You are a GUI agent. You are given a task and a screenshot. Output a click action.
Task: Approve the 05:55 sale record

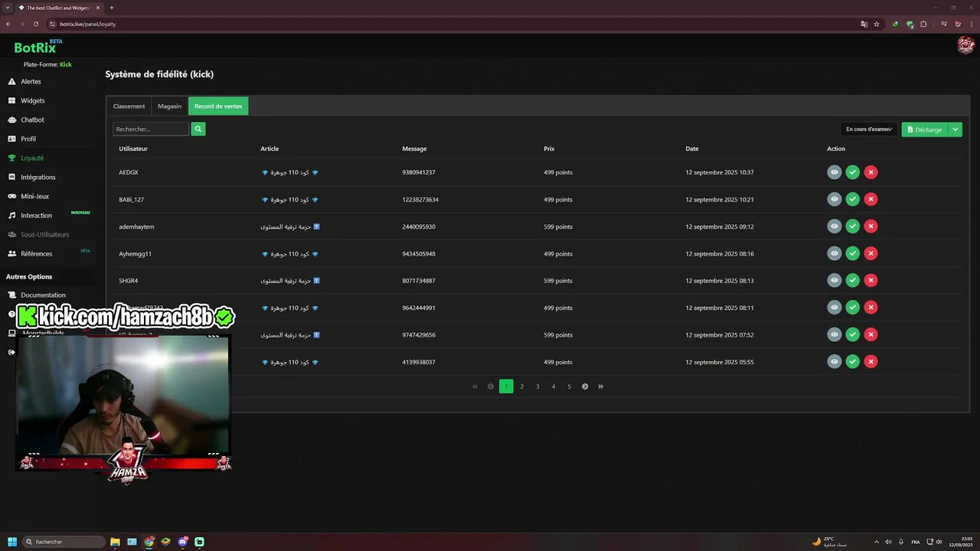click(x=852, y=361)
